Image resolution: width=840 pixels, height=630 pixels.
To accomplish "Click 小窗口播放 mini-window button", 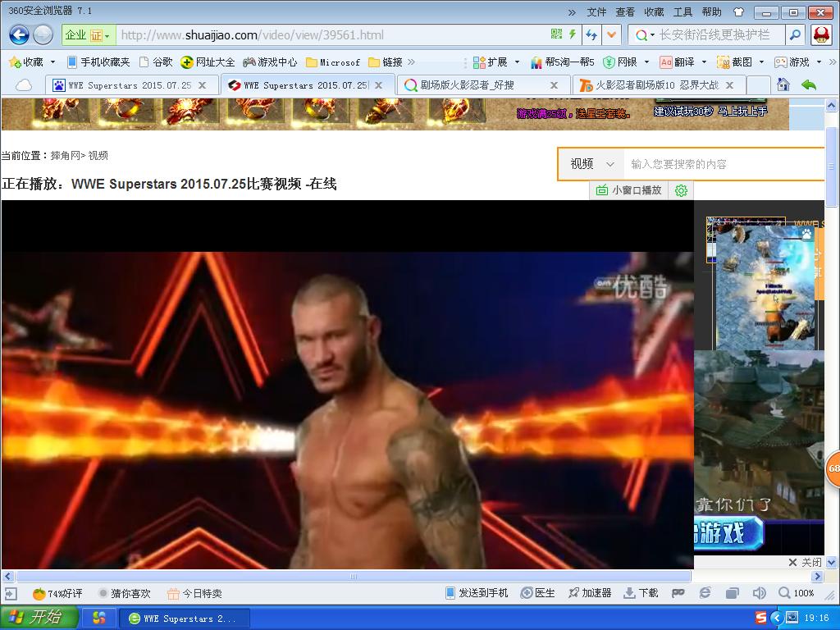I will pos(629,190).
